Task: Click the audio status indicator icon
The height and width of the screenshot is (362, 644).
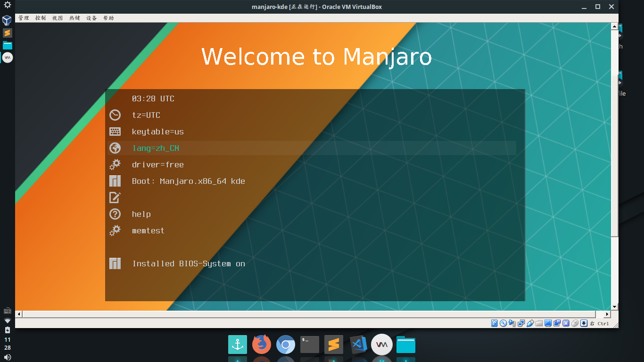Action: point(512,323)
